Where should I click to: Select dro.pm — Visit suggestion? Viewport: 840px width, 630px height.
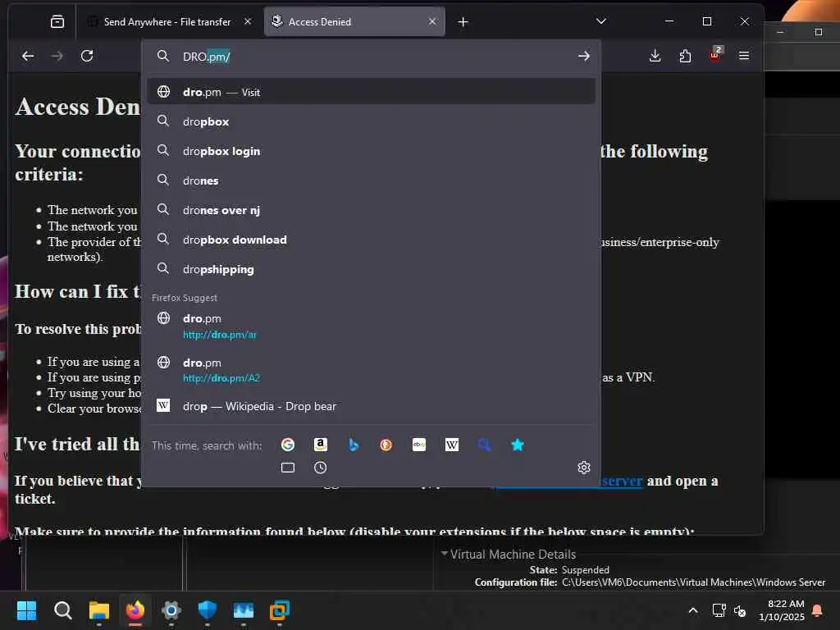point(371,92)
